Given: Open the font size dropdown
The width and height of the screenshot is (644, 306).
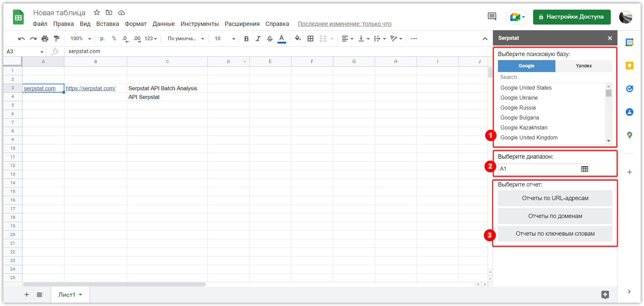Looking at the screenshot, I should [225, 39].
